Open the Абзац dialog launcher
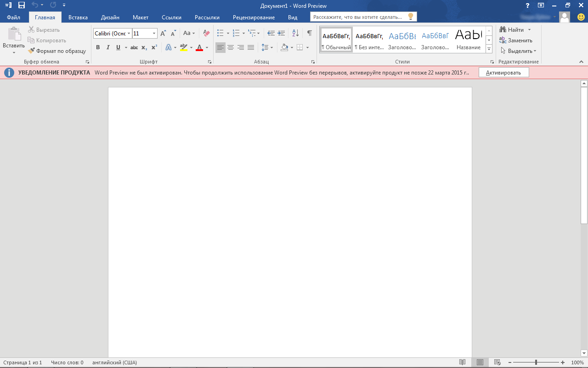The width and height of the screenshot is (588, 368). click(313, 62)
